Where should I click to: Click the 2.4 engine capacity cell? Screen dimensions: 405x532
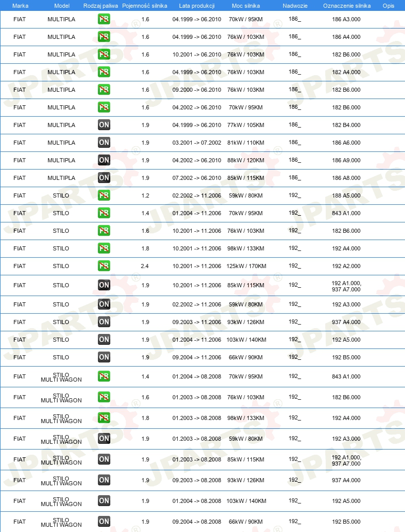click(x=144, y=267)
